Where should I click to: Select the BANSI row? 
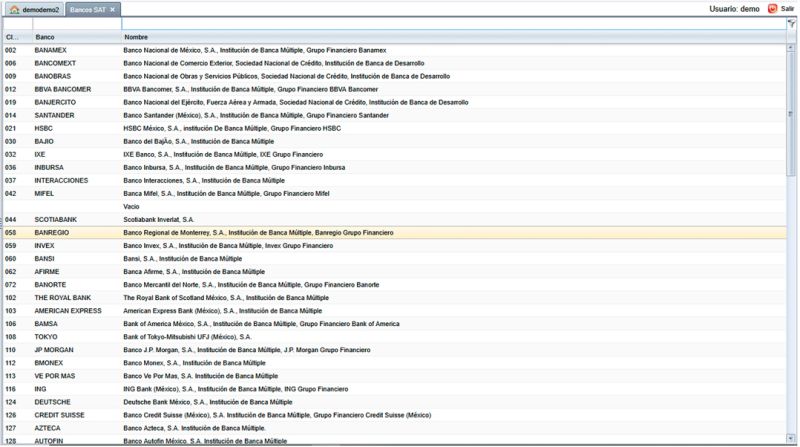click(x=394, y=259)
